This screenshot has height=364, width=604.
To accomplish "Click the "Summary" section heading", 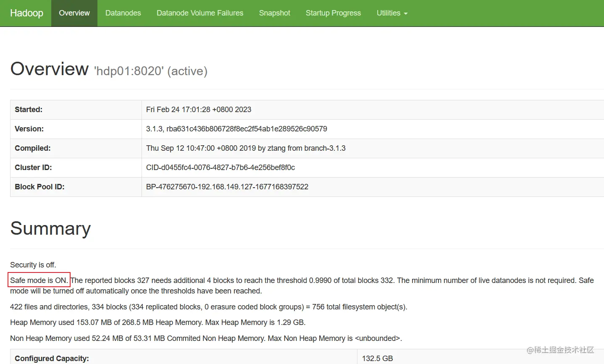I will 50,228.
